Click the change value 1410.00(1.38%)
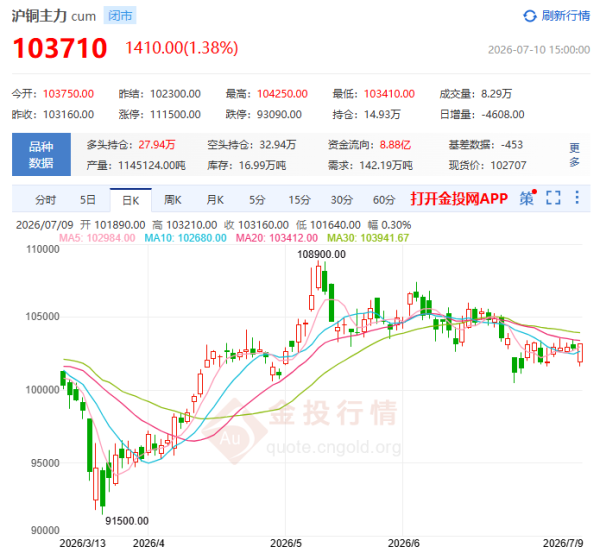This screenshot has height=547, width=600. 182,48
